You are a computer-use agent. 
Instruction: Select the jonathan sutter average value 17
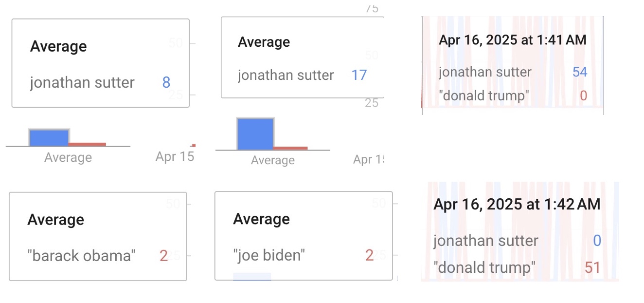point(359,75)
